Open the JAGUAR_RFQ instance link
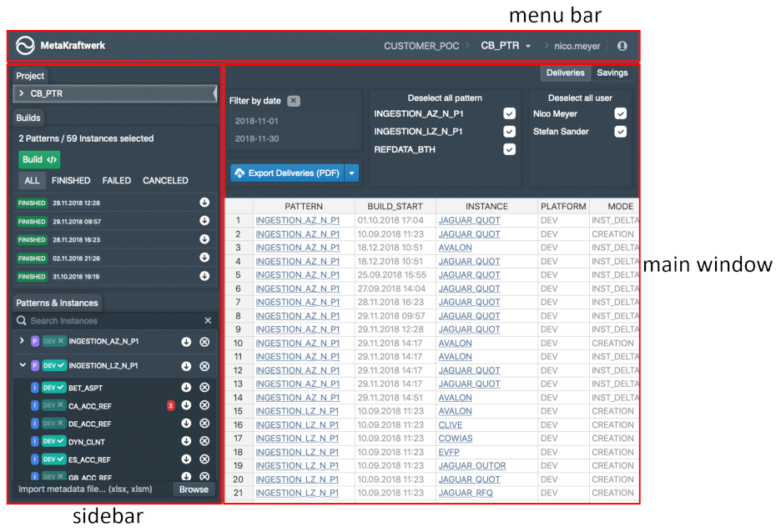 pyautogui.click(x=465, y=493)
